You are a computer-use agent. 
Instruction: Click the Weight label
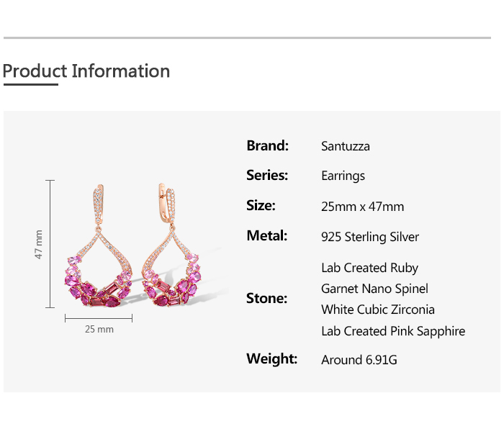tap(271, 358)
